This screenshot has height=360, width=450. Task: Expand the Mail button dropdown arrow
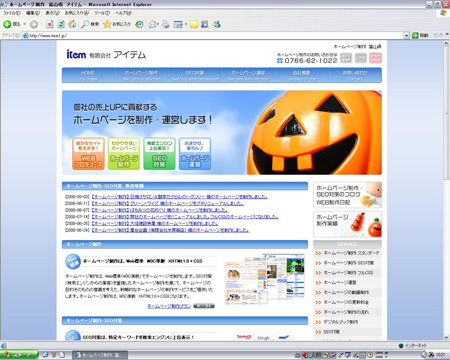158,24
